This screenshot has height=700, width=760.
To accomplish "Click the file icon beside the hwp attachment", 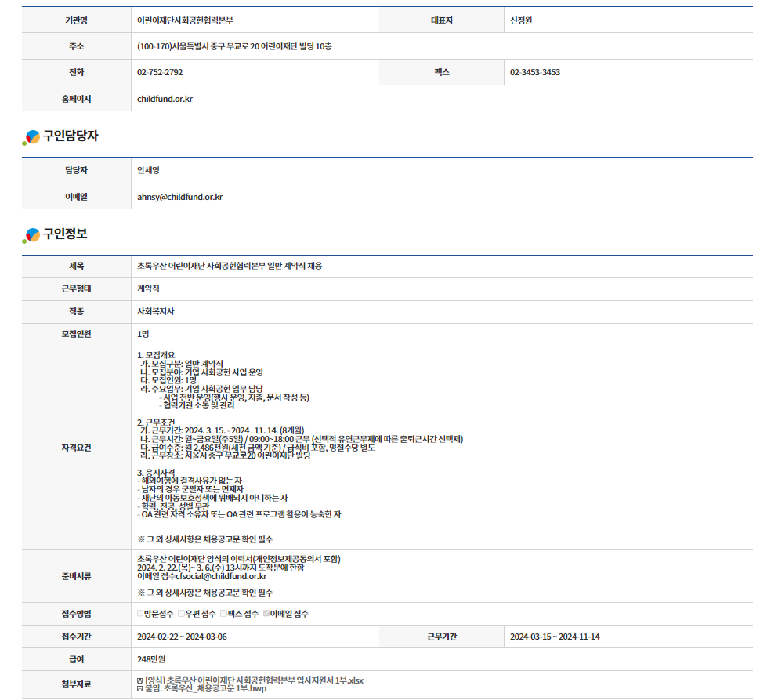I will (x=139, y=689).
